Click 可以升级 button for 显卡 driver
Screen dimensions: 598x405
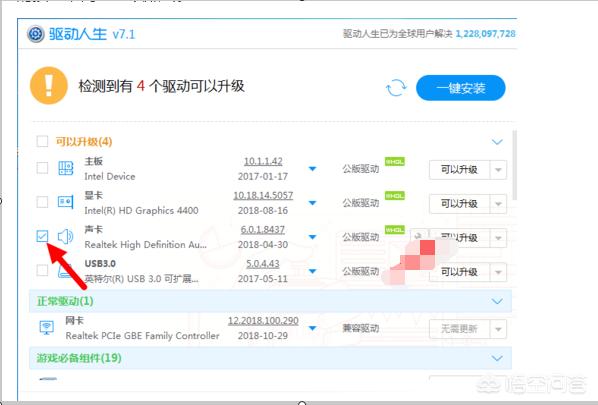[x=460, y=204]
